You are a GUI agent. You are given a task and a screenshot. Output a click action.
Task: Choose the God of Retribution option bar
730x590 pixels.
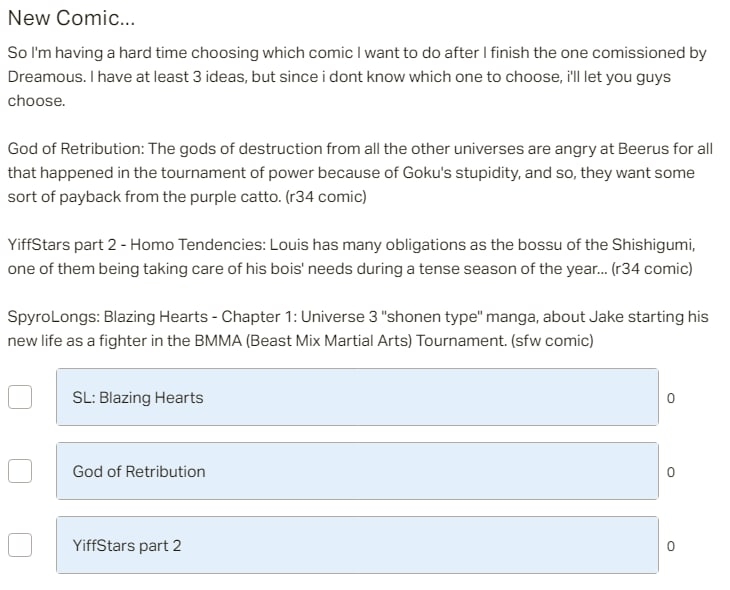(x=356, y=471)
